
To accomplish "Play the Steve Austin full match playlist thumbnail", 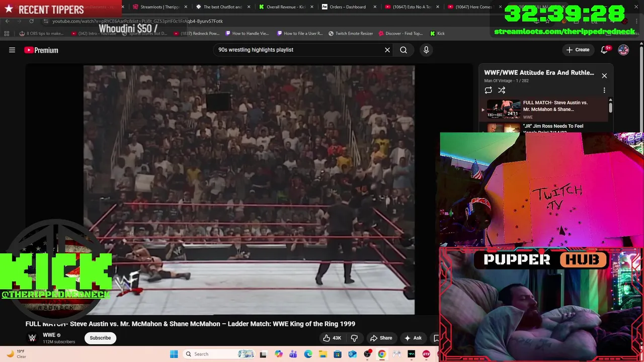I will (x=504, y=109).
